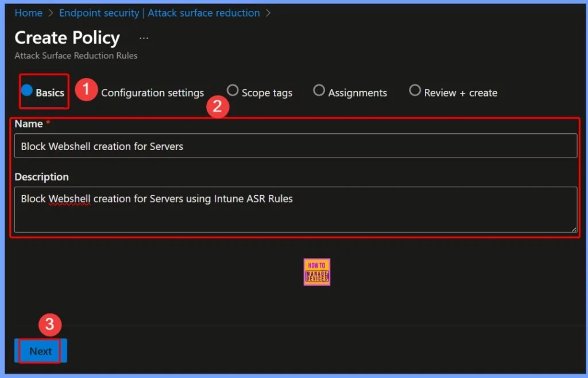Click the HowToManageDevices logo watermark

(x=316, y=272)
